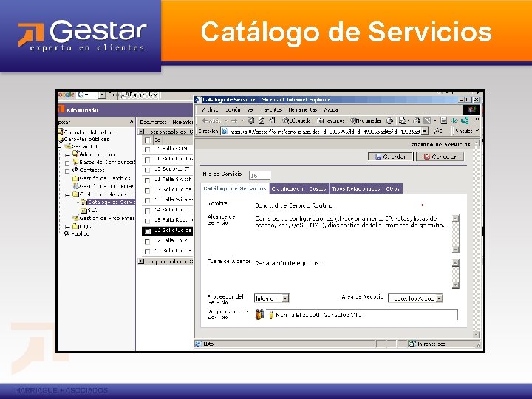
Task: Click the IE Back arrow button
Action: (211, 120)
